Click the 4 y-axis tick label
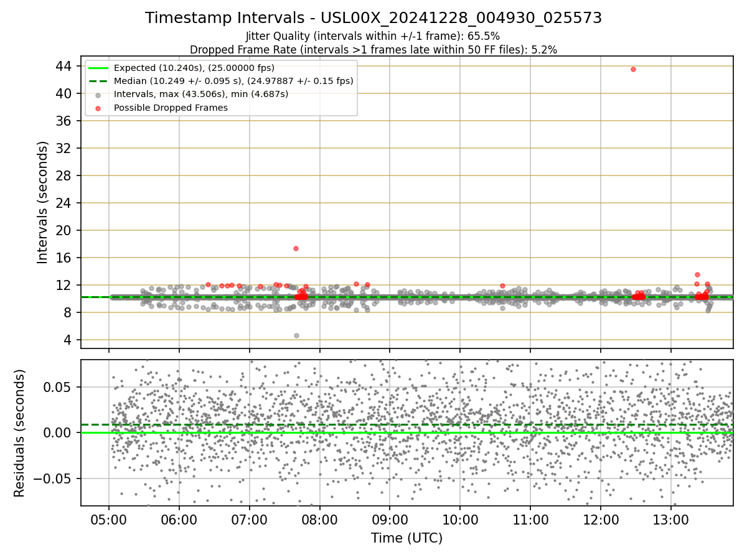The height and width of the screenshot is (560, 747). (68, 340)
